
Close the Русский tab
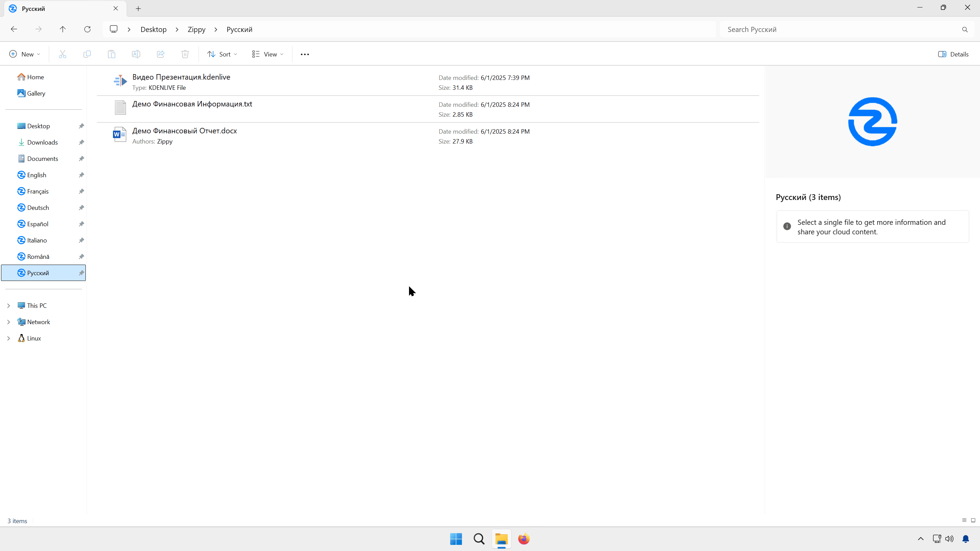click(116, 9)
